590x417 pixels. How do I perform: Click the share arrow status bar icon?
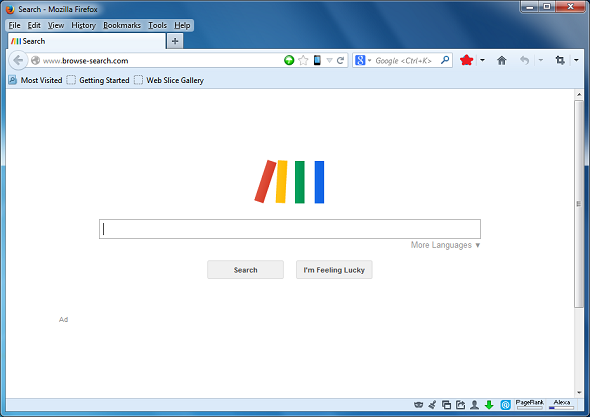460,405
